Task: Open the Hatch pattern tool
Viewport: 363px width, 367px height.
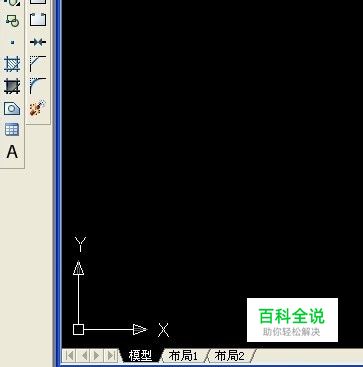Action: (x=12, y=64)
